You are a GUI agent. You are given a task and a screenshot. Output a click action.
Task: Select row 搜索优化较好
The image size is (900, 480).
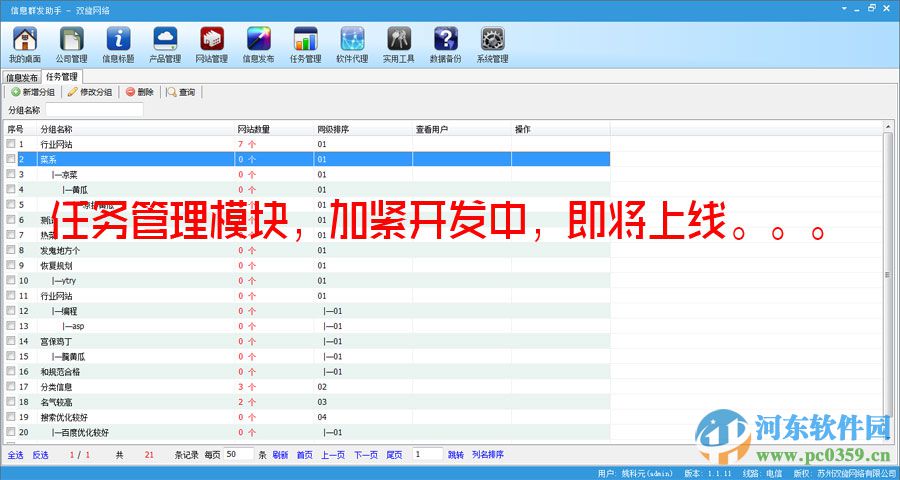point(307,417)
